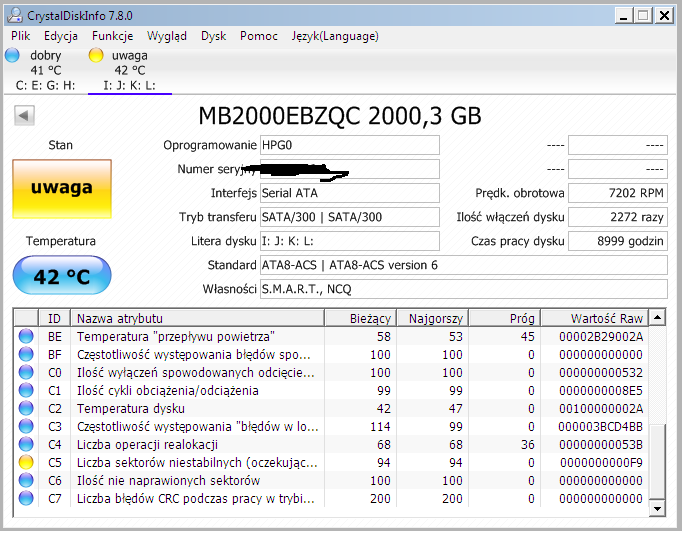Select the row 'Temperatura "przepływu powietrza"'
The image size is (682, 551).
[x=331, y=336]
